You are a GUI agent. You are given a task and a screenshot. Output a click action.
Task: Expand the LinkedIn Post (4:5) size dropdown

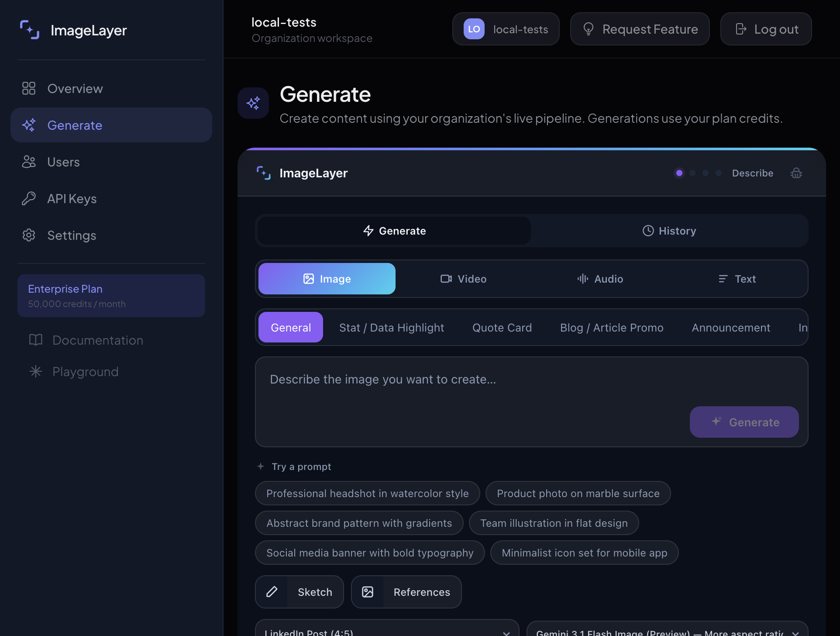click(x=387, y=628)
